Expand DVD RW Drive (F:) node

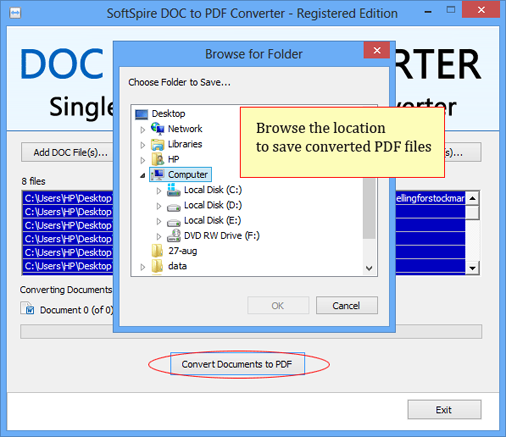(159, 236)
